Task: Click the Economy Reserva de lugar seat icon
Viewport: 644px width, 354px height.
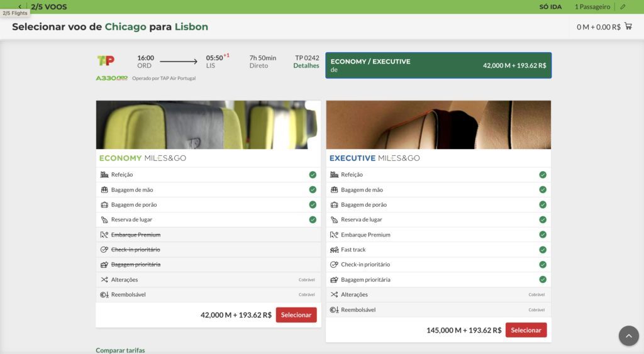Action: point(104,219)
